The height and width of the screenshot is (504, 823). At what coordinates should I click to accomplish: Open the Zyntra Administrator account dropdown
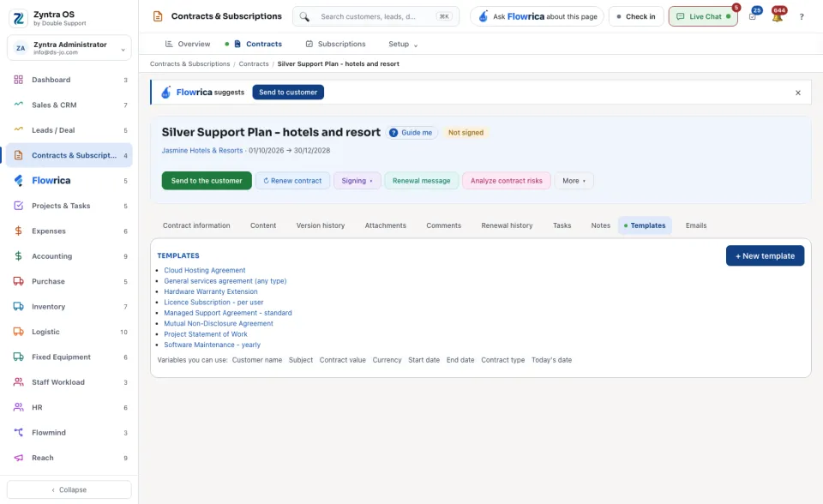point(69,48)
